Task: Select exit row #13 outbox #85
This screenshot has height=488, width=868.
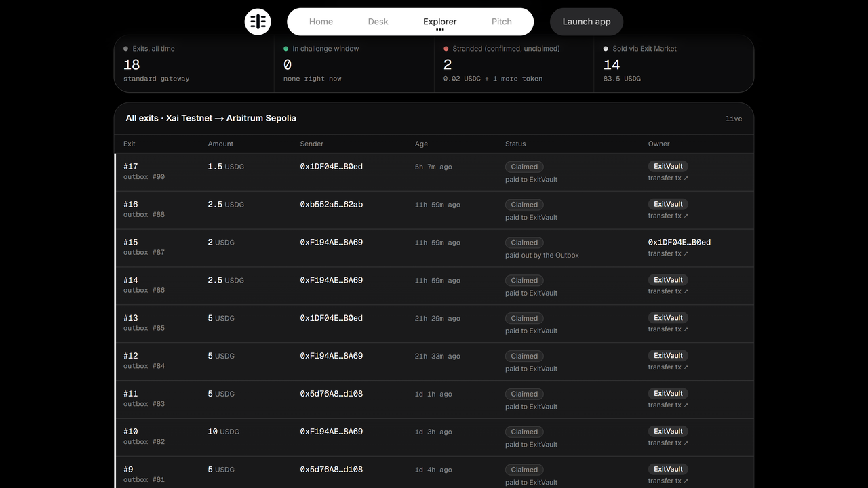Action: pyautogui.click(x=434, y=324)
